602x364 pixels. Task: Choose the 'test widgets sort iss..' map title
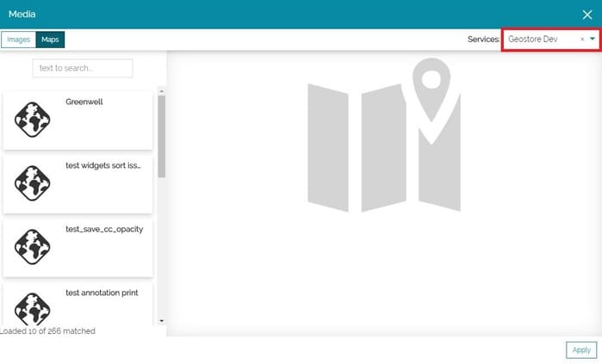tap(102, 165)
